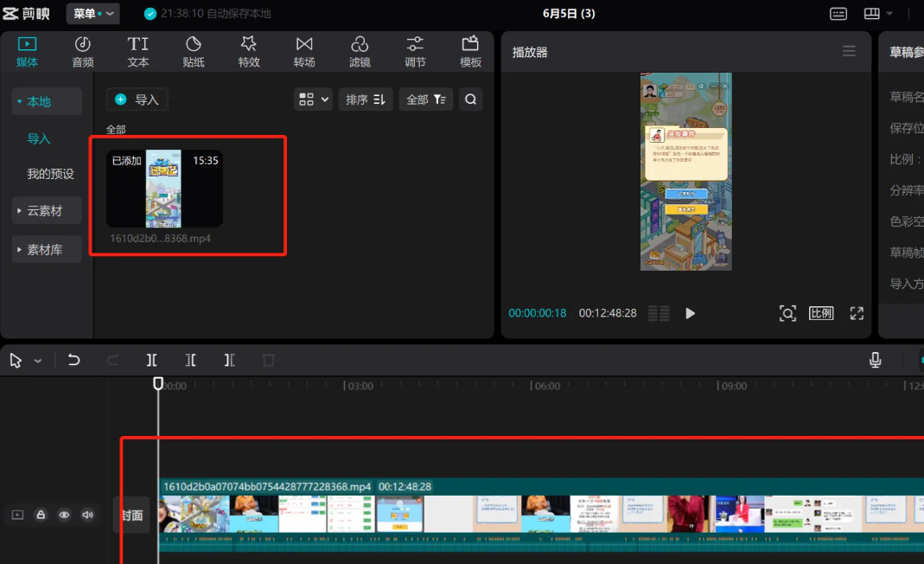Screen dimensions: 924x564
Task: Lock the main video track
Action: pyautogui.click(x=41, y=515)
